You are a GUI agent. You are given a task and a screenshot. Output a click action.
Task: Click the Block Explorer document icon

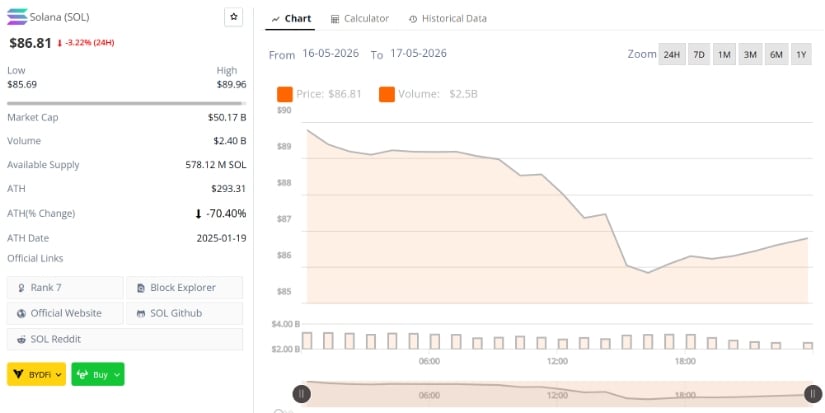click(140, 288)
